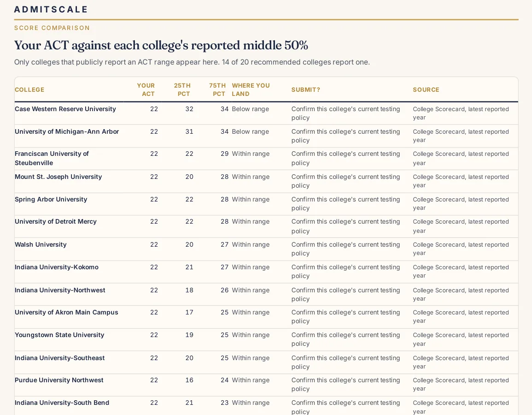
Task: Click the SCORE COMPARISON section label
Action: (x=52, y=28)
